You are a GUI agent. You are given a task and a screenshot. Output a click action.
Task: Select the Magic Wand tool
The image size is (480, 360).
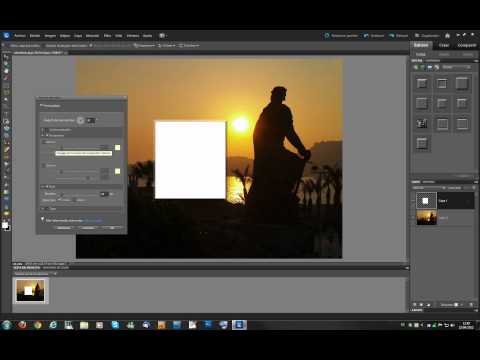6,99
